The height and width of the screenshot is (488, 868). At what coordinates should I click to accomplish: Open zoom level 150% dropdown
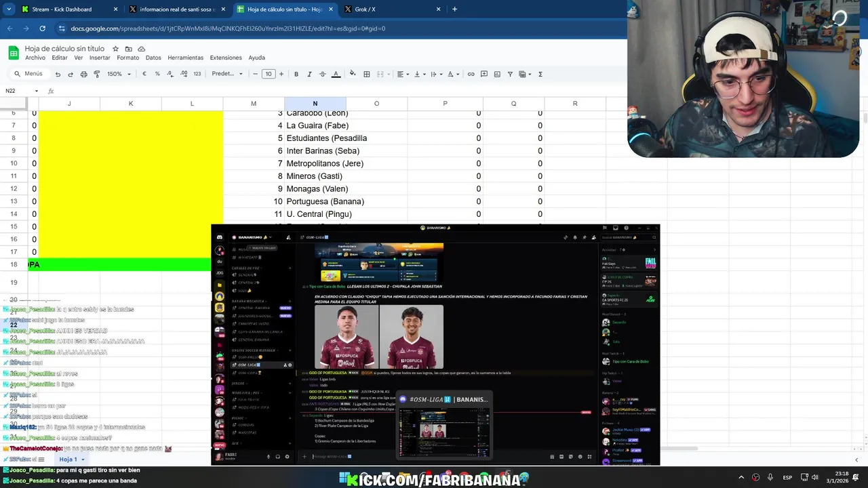[119, 74]
